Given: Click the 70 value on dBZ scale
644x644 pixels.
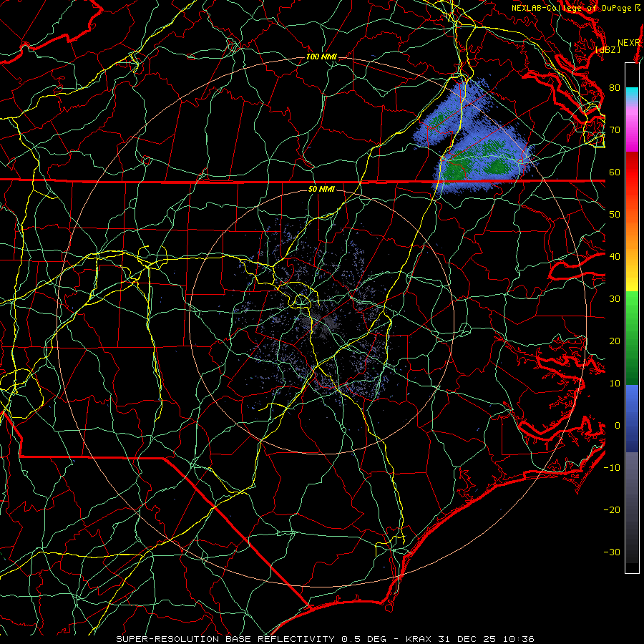Looking at the screenshot, I should coord(615,130).
